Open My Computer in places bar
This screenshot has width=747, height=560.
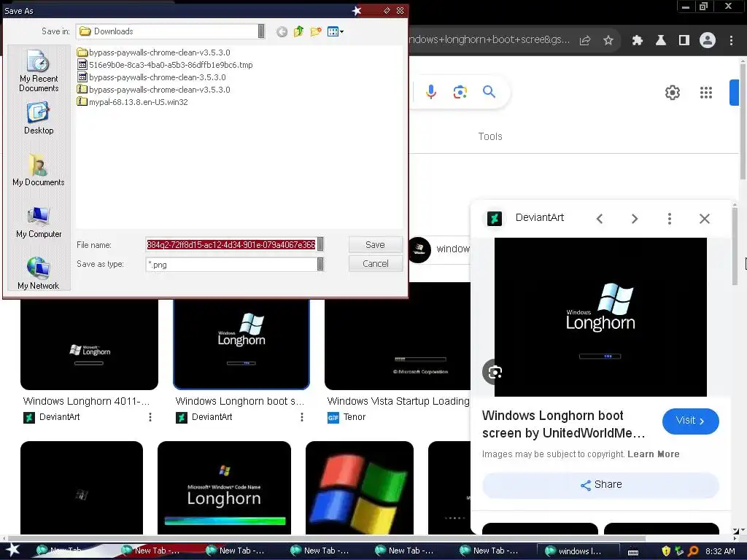tap(39, 222)
